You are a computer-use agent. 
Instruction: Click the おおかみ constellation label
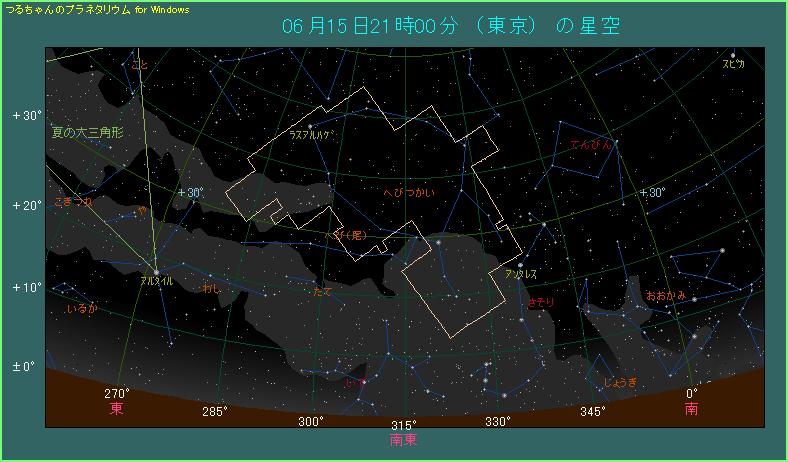[x=666, y=295]
